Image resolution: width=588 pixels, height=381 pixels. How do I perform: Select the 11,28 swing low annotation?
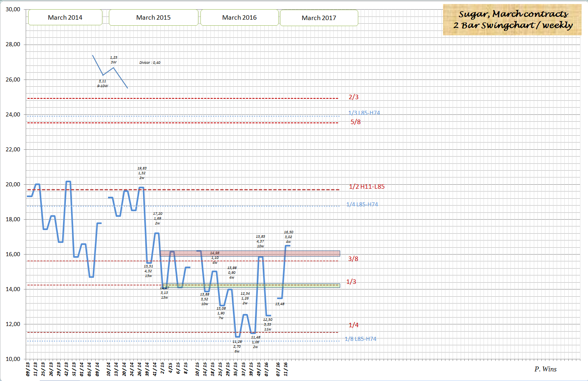pos(237,342)
